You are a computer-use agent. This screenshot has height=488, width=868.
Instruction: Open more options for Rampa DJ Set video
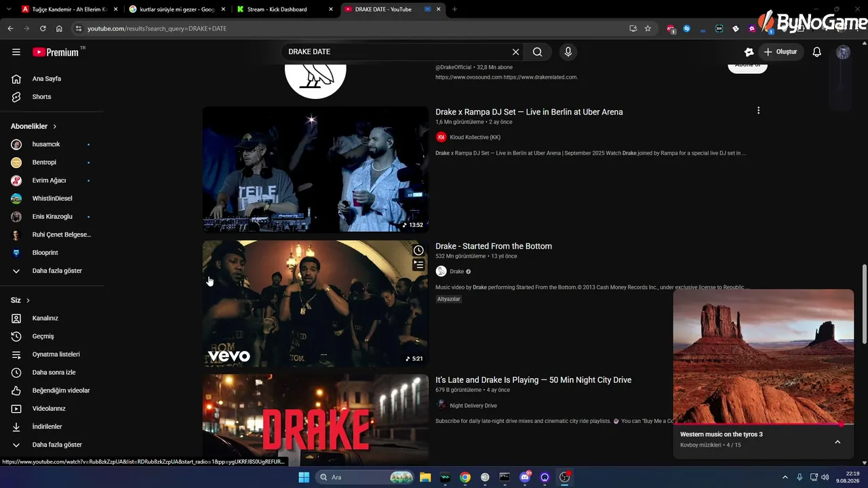pyautogui.click(x=758, y=110)
